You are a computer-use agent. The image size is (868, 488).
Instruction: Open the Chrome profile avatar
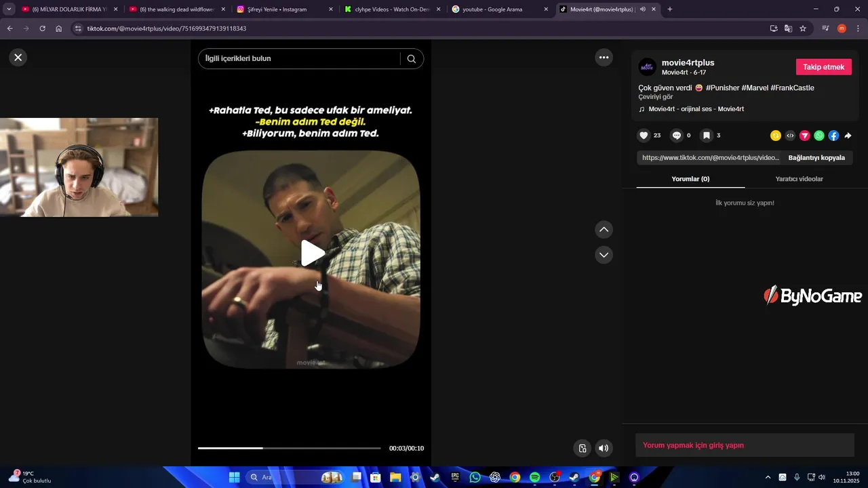point(842,28)
